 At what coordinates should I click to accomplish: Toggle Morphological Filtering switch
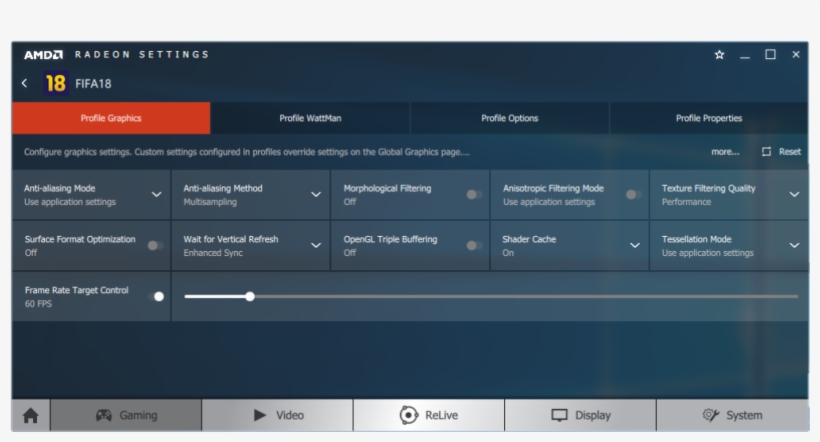[x=474, y=195]
